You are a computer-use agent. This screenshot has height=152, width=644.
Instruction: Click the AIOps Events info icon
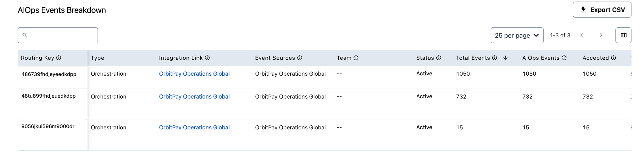click(564, 58)
